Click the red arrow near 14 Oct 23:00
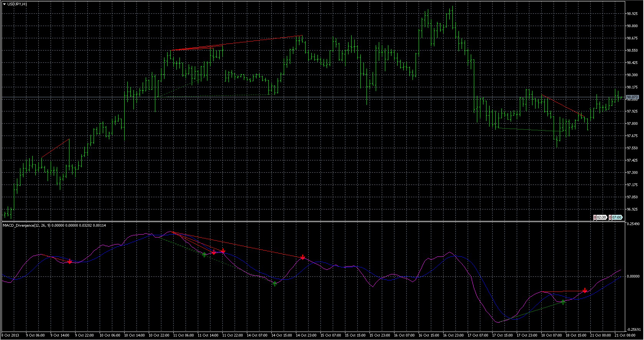644x340 pixels. pos(303,257)
